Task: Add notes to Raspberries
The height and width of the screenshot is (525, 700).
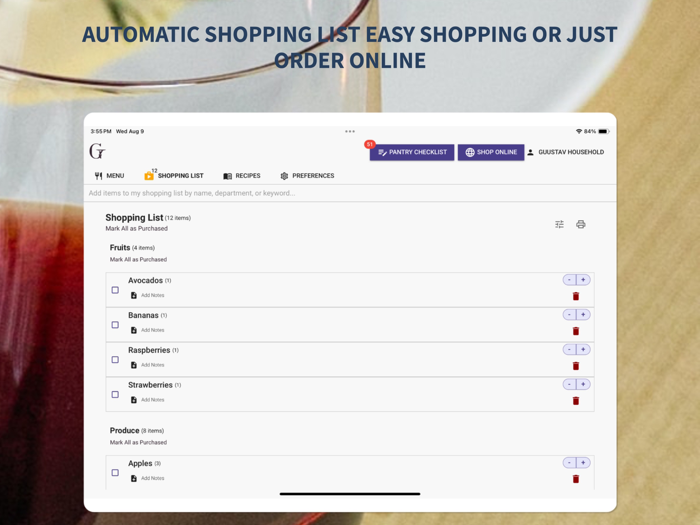Action: (x=147, y=365)
